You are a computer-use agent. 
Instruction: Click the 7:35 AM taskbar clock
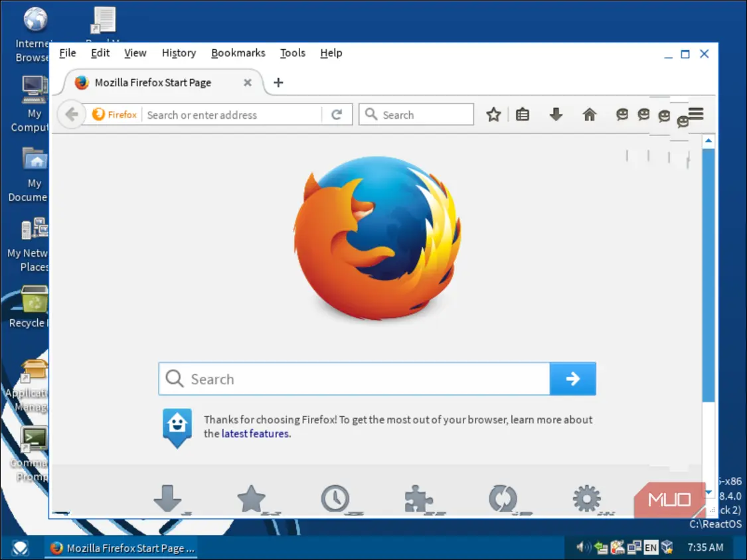pyautogui.click(x=706, y=547)
